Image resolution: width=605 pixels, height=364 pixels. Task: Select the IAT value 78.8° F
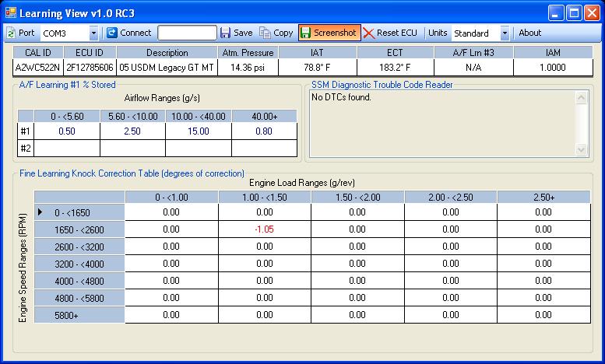[x=317, y=68]
